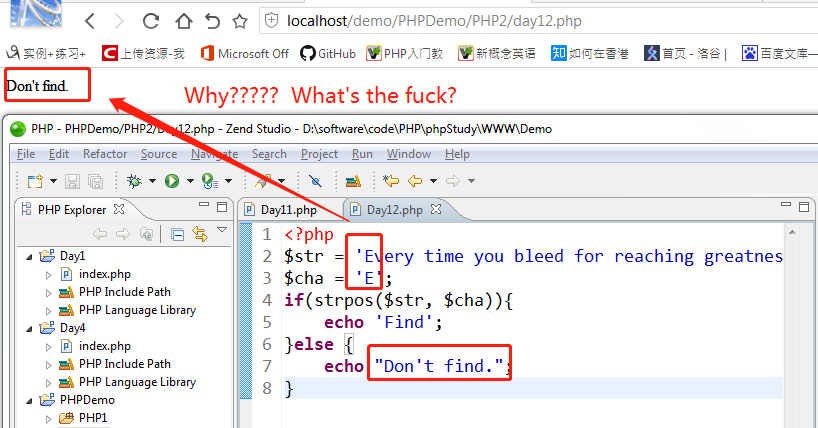
Task: Open the Search menu
Action: [269, 154]
